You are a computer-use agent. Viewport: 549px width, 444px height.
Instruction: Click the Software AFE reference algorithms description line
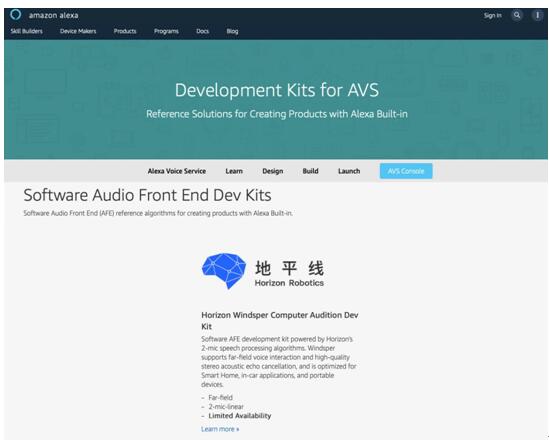click(x=158, y=213)
